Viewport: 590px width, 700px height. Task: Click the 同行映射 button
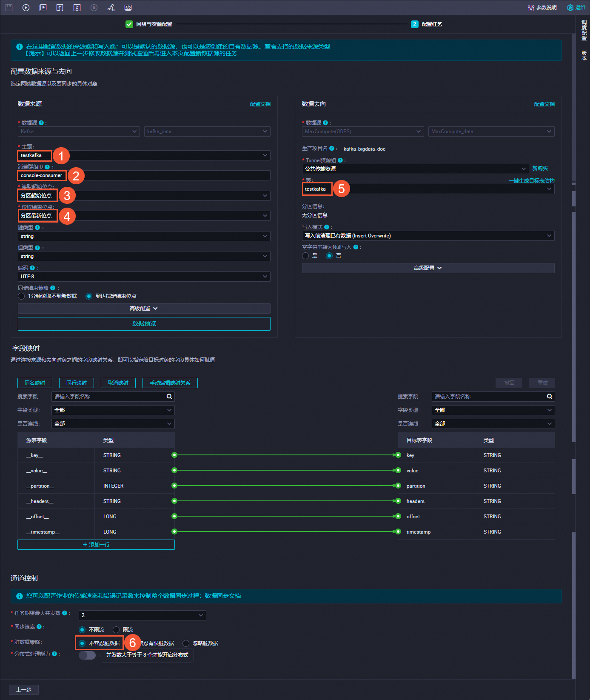(x=77, y=383)
